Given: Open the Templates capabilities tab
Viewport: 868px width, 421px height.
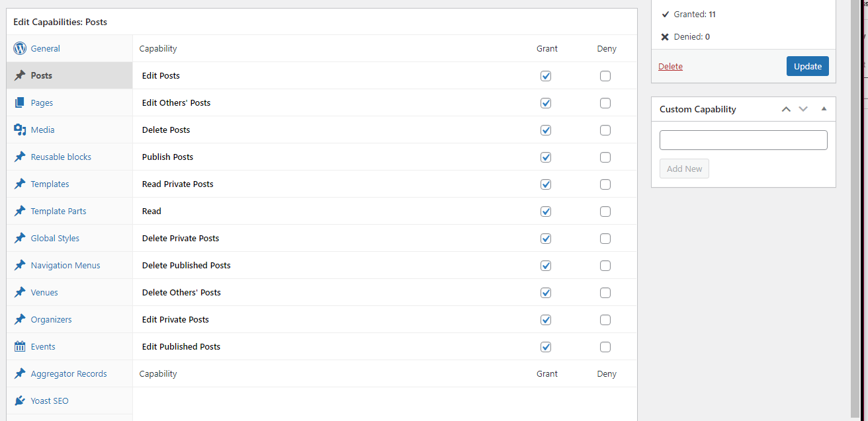Looking at the screenshot, I should tap(50, 184).
